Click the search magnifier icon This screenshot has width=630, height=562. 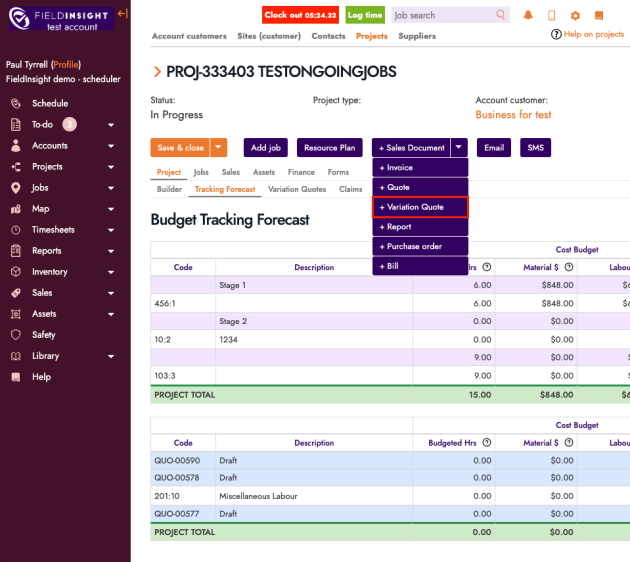pyautogui.click(x=501, y=16)
